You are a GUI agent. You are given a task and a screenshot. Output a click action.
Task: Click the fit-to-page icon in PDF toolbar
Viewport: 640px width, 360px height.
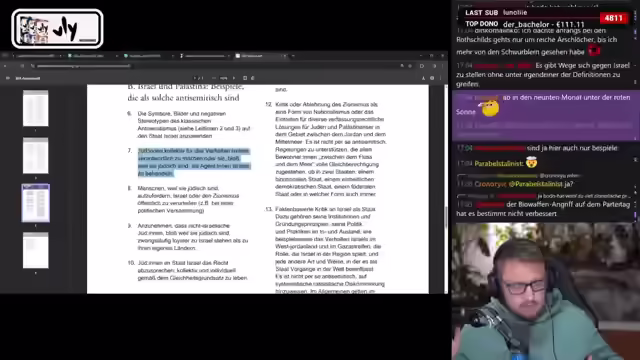pos(245,78)
